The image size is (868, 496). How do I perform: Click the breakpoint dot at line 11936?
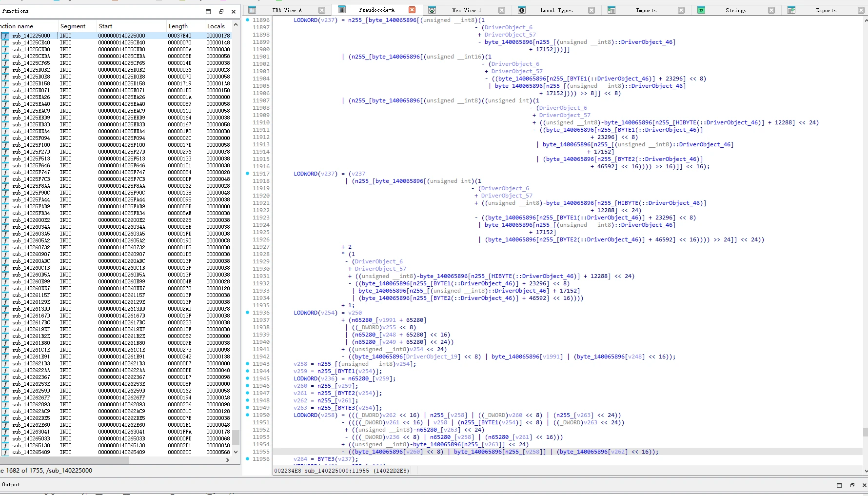(x=247, y=313)
